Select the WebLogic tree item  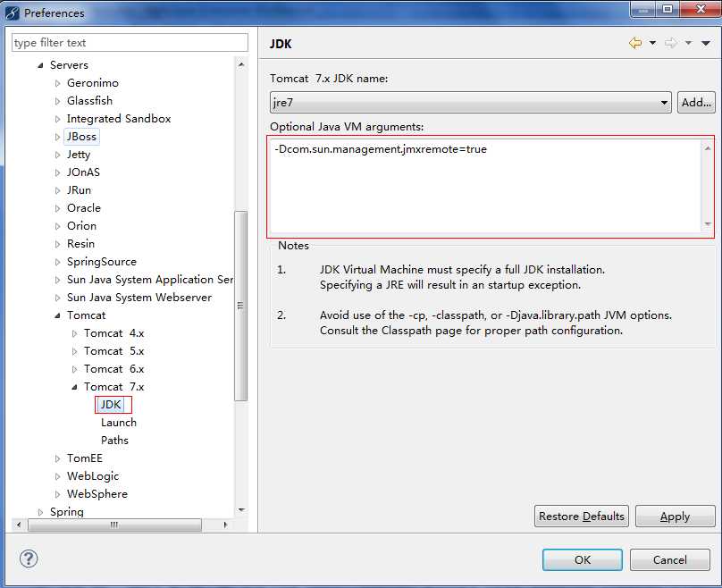click(x=93, y=476)
